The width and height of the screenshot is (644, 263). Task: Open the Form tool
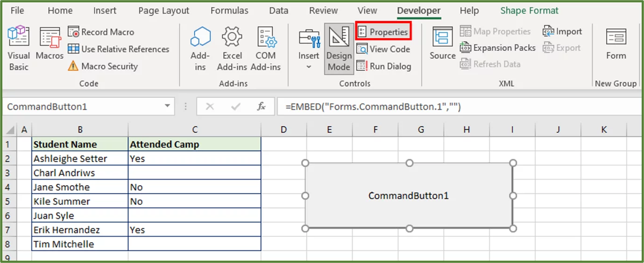coord(616,44)
